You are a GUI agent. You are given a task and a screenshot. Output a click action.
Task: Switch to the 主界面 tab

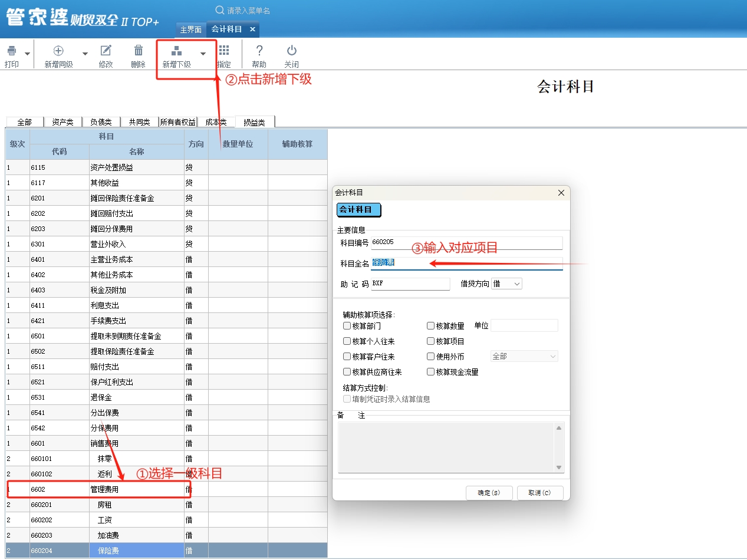coord(190,29)
